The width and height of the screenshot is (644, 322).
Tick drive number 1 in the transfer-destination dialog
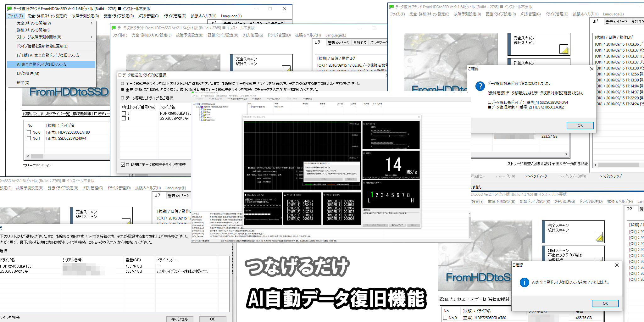[x=124, y=119]
